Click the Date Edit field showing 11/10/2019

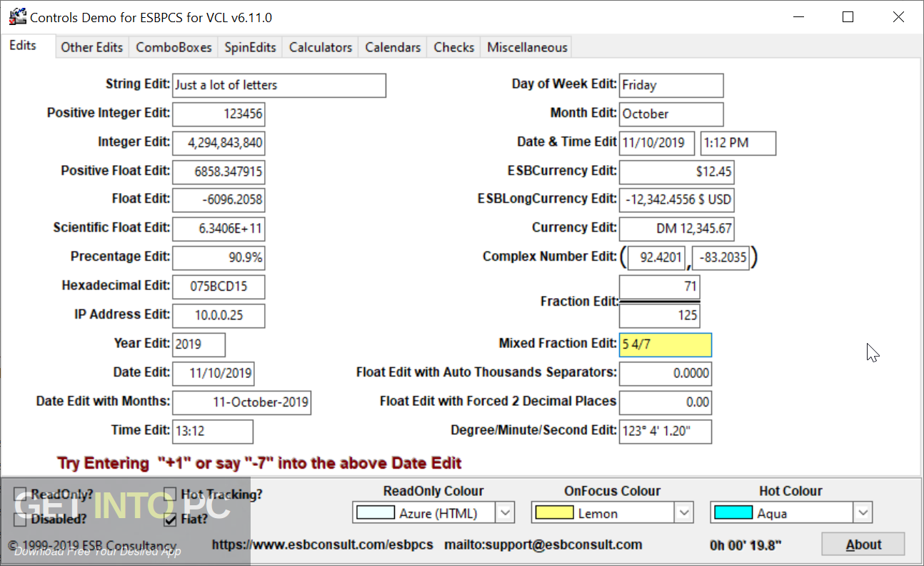point(213,373)
